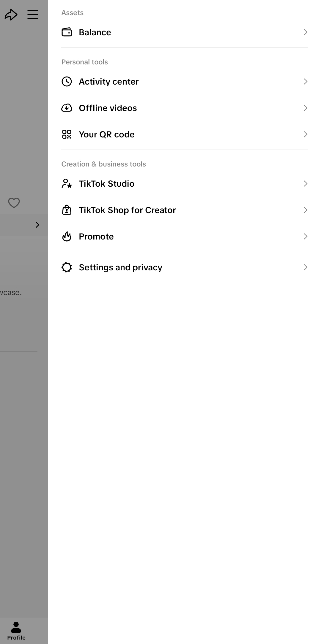Tap the Promote flame icon
This screenshot has height=644, width=321.
[x=67, y=236]
